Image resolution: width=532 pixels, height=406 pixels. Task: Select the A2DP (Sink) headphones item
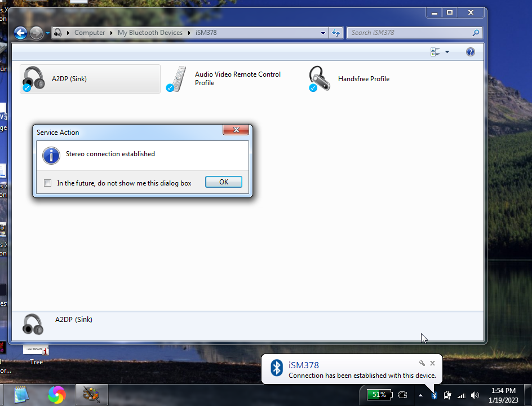(90, 79)
